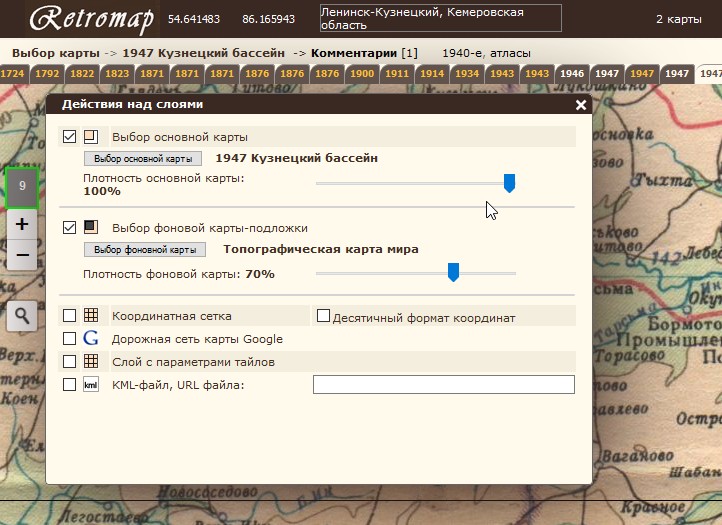The width and height of the screenshot is (722, 525).
Task: Click the Google road network icon
Action: [91, 339]
